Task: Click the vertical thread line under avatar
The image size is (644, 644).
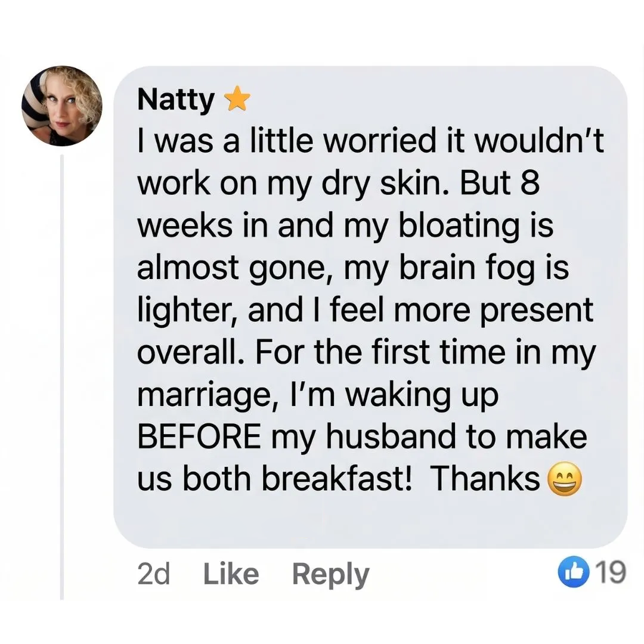Action: tap(62, 377)
